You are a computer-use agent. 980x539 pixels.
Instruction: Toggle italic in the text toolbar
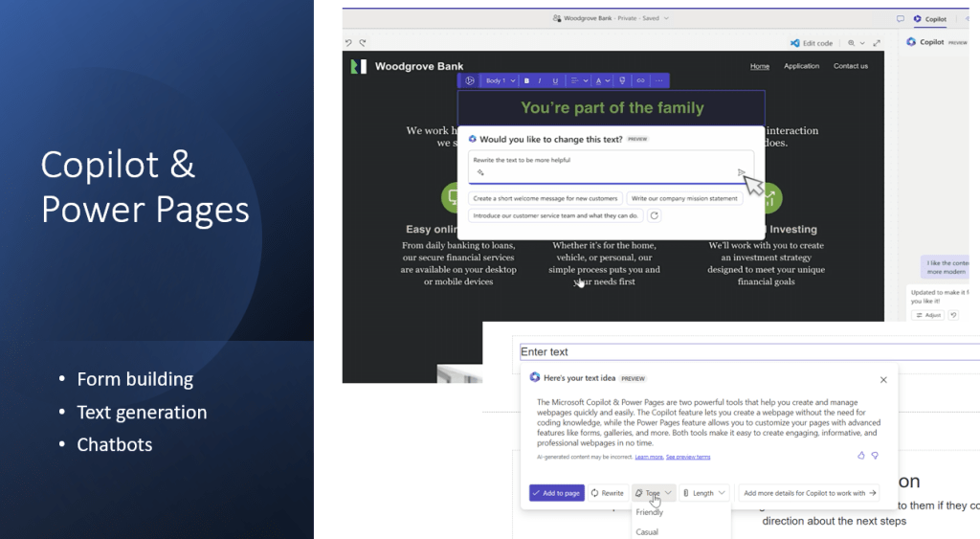click(x=540, y=81)
